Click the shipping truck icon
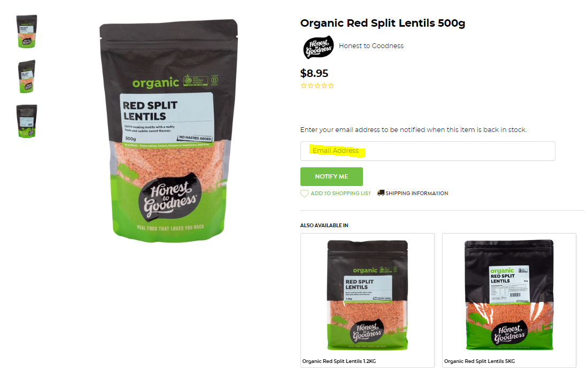The image size is (588, 379). pyautogui.click(x=381, y=192)
